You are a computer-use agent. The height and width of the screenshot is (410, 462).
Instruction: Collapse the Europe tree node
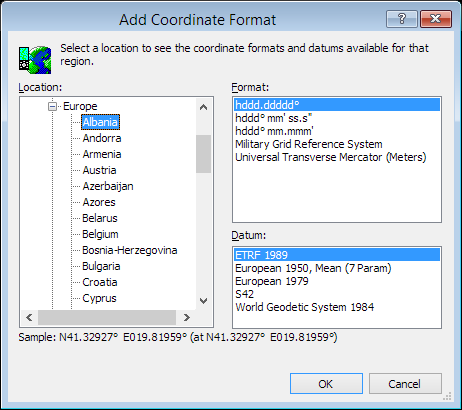point(52,107)
